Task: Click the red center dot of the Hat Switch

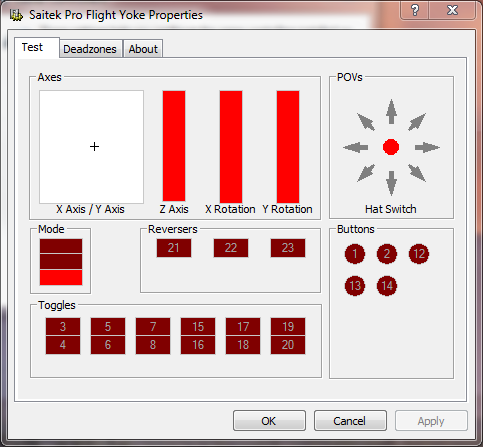Action: pos(391,147)
